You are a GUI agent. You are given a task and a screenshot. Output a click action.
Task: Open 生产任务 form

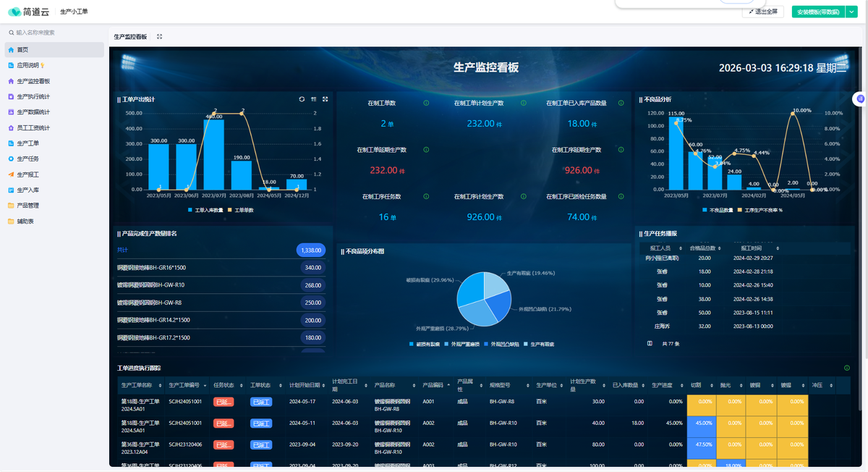54,159
